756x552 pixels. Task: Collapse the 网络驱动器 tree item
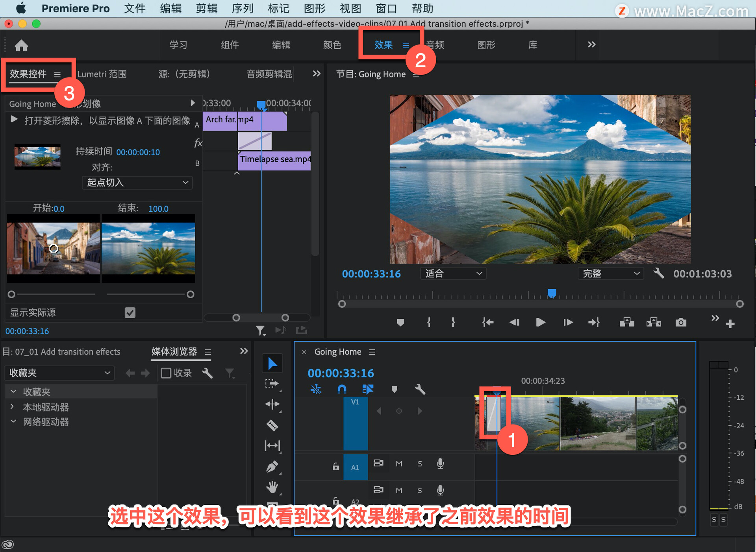[x=13, y=421]
